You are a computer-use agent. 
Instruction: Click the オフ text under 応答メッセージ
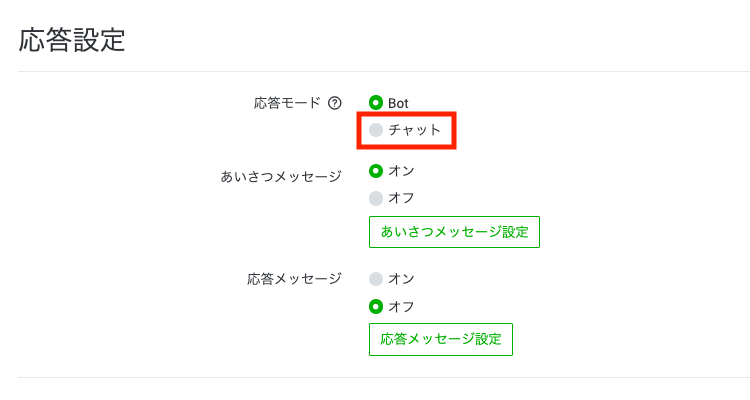(x=401, y=307)
